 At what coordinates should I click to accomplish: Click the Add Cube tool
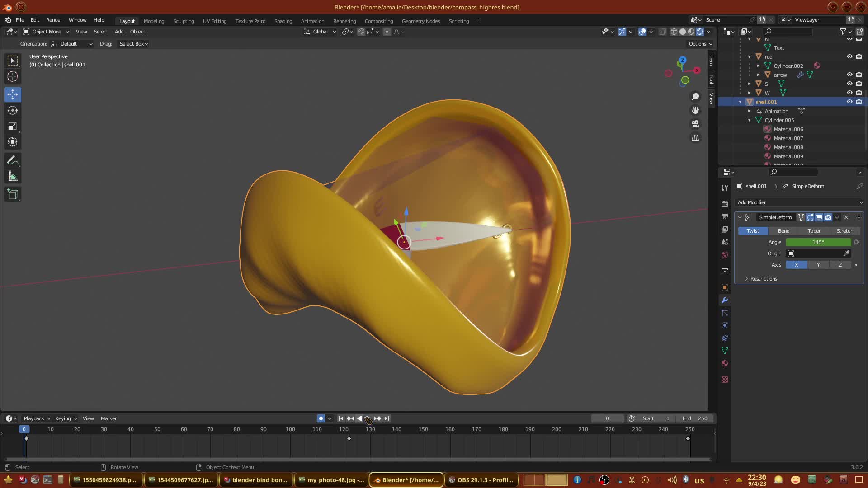pyautogui.click(x=13, y=194)
